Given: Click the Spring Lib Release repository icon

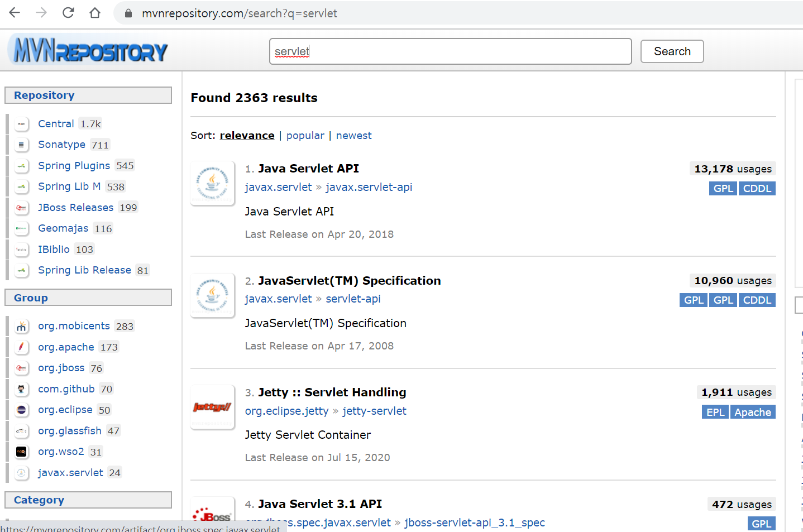Looking at the screenshot, I should (21, 270).
